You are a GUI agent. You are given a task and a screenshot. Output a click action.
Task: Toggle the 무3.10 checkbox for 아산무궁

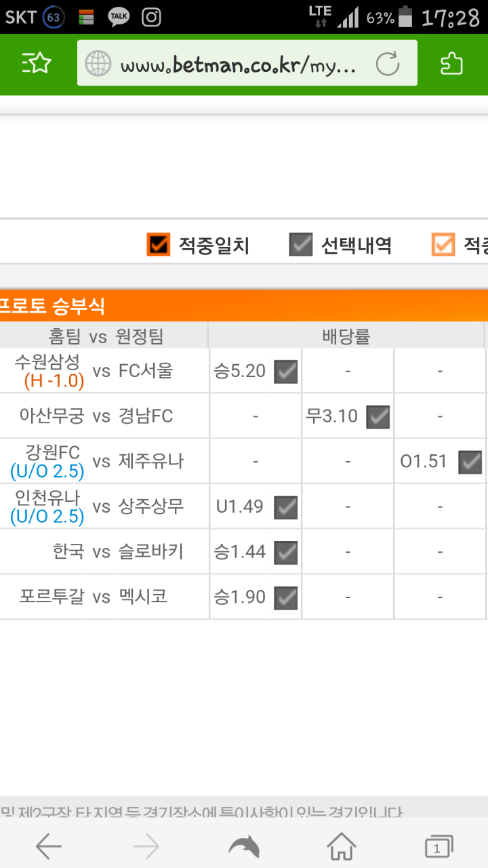[x=378, y=417]
